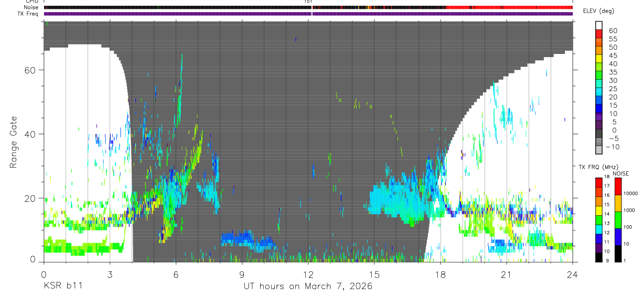Click the yellow segment of the ELEV color bar
Image resolution: width=644 pixels, height=297 pixels.
pos(599,59)
